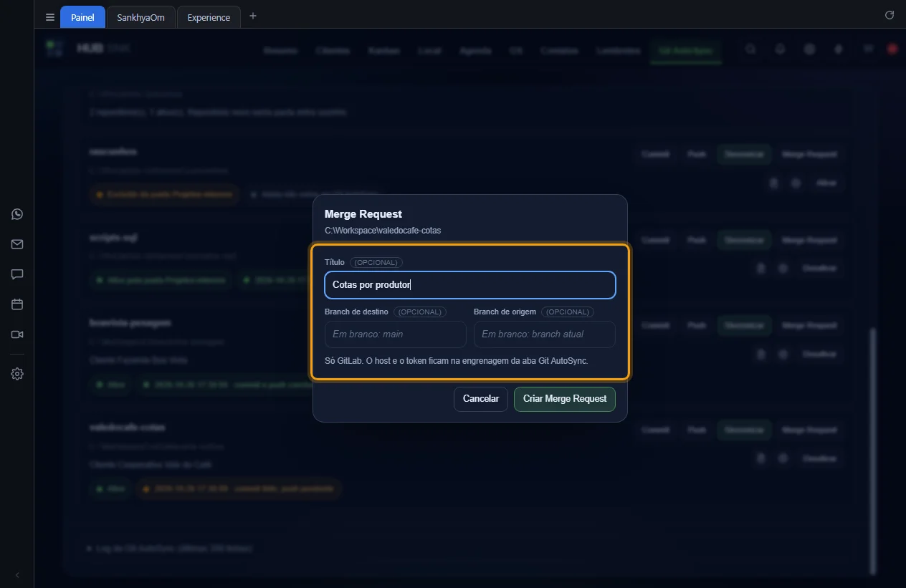Image resolution: width=906 pixels, height=588 pixels.
Task: Collapse the left sidebar with chevron
Action: (17, 575)
